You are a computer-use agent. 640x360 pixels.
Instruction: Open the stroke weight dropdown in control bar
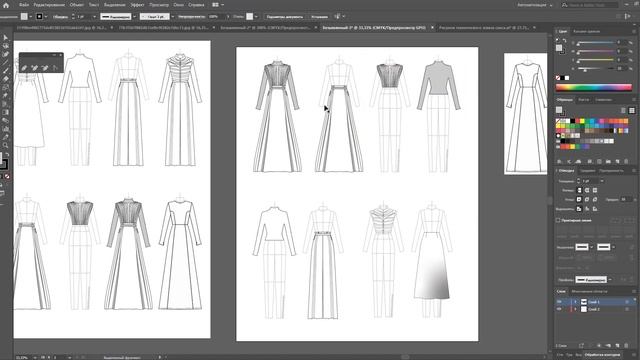pos(94,17)
